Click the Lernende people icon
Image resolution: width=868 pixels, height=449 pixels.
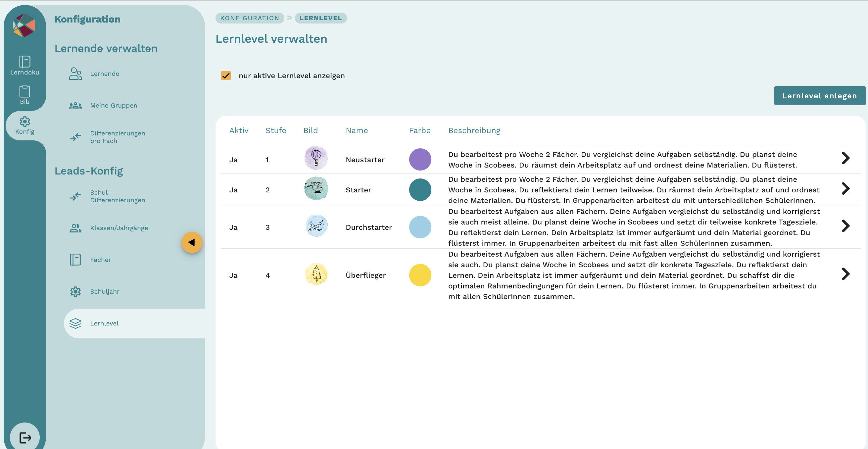coord(75,74)
